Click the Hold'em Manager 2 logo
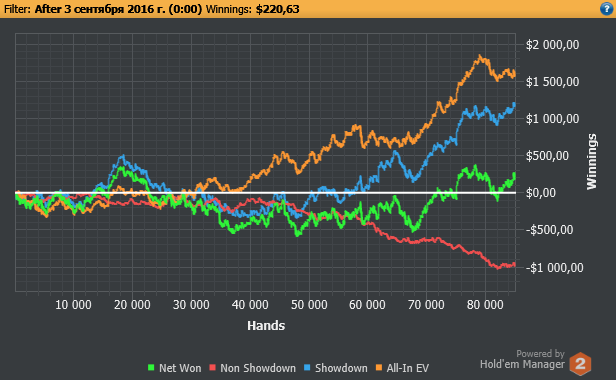The height and width of the screenshot is (380, 616). (x=580, y=364)
